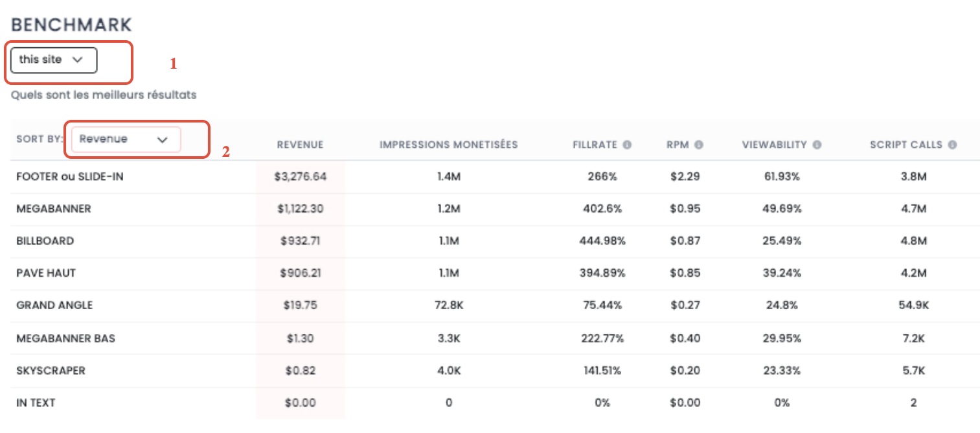Select the IN TEXT row label
This screenshot has height=433, width=980.
[36, 403]
